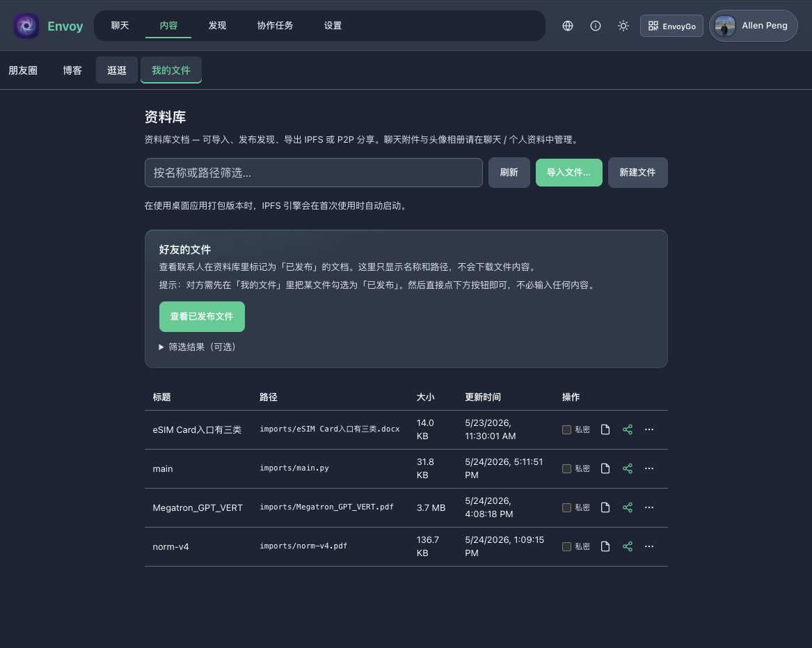Open document icon for main row
Screen dimensions: 812x648
(x=605, y=468)
